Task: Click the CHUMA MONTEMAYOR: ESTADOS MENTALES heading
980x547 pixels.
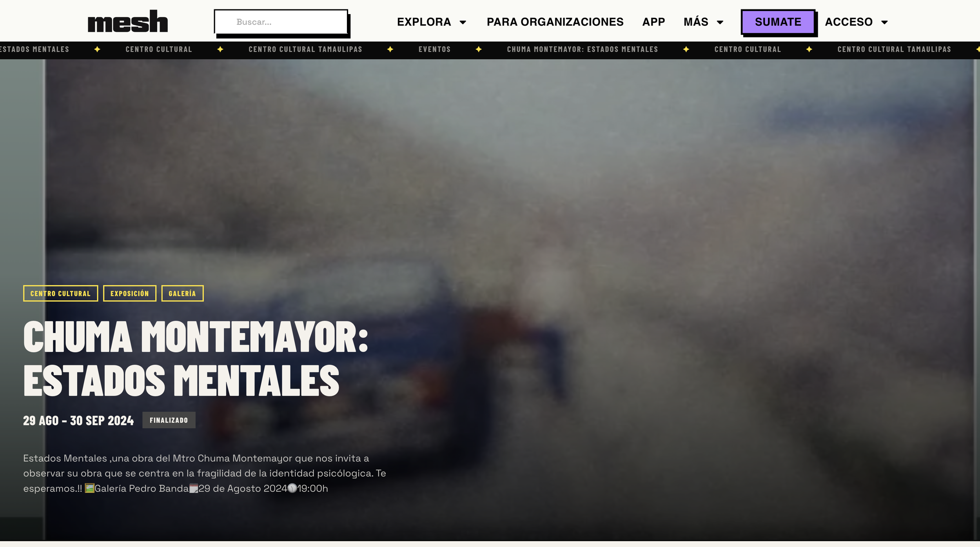Action: click(x=196, y=358)
